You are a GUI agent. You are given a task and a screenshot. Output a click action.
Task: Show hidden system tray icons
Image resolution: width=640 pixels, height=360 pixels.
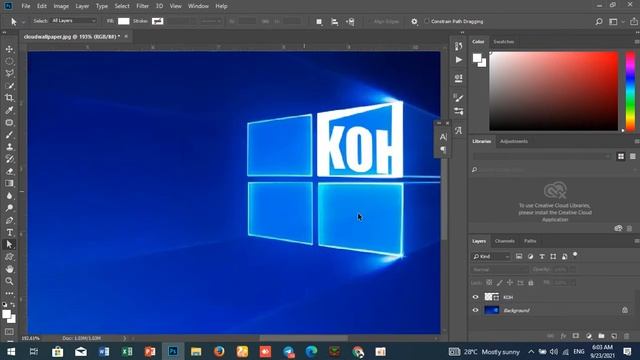tap(531, 351)
